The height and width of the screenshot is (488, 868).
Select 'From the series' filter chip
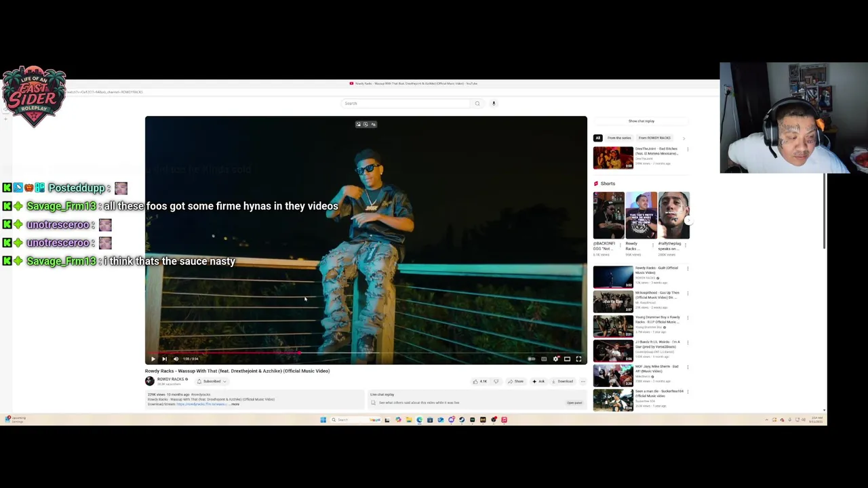(x=619, y=138)
